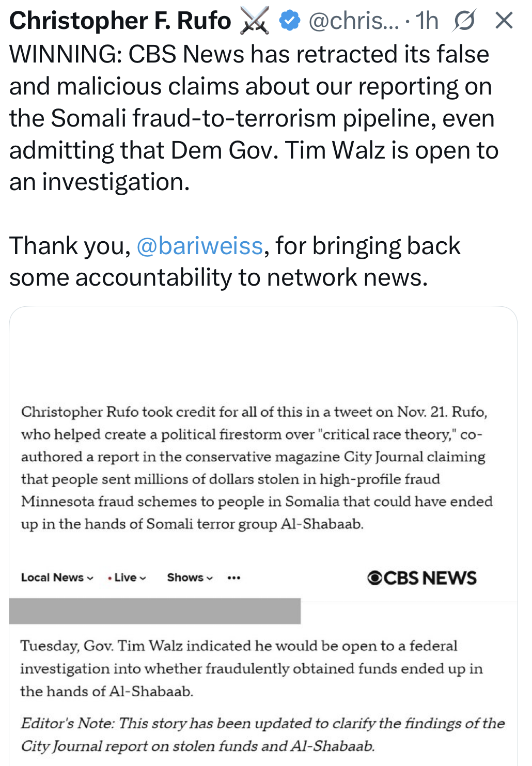Click the italic Editor's Note text

point(262,734)
